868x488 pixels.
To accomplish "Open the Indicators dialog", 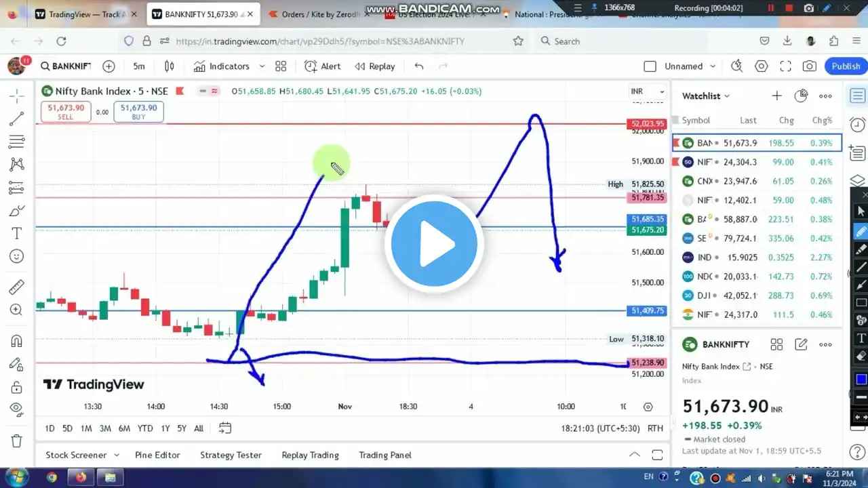I will click(x=222, y=66).
